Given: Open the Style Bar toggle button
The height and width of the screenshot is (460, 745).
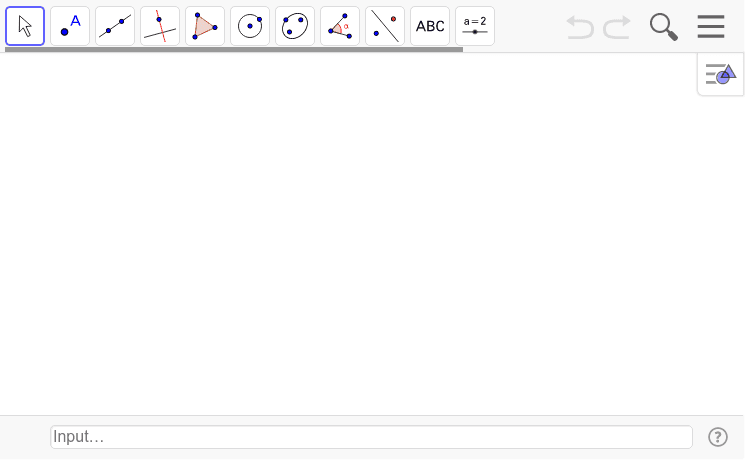Looking at the screenshot, I should [720, 75].
